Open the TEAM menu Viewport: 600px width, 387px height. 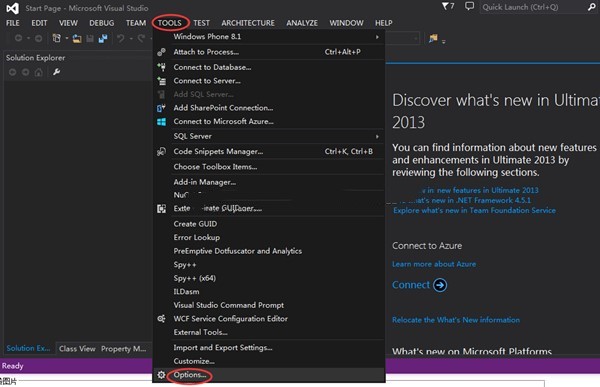pos(136,23)
